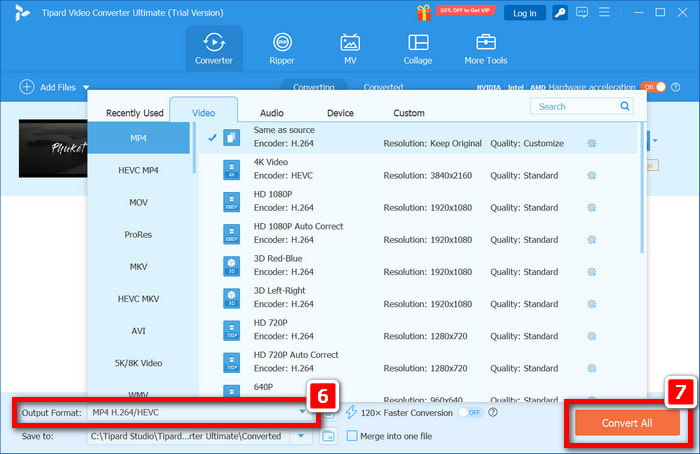Switch to Recently Used tab

tap(134, 113)
